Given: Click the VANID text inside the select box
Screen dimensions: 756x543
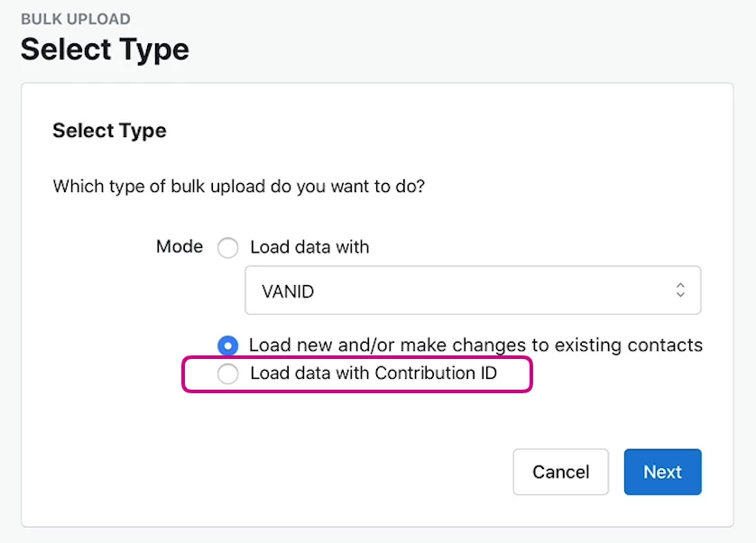Looking at the screenshot, I should pos(288,291).
